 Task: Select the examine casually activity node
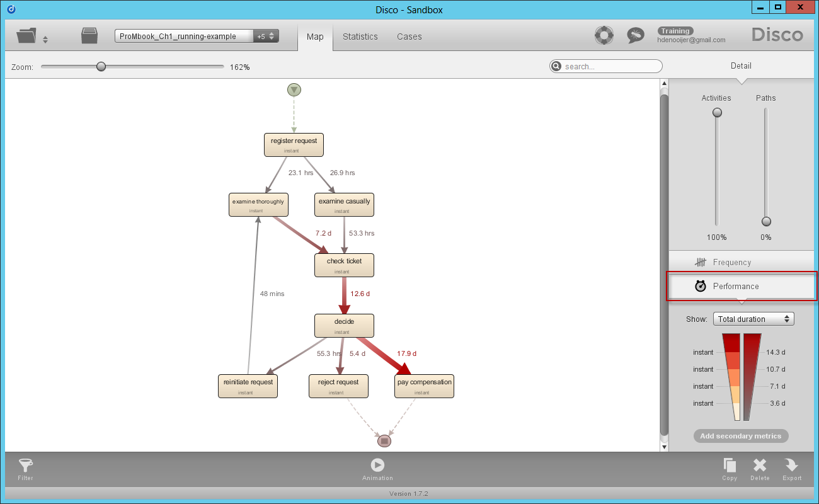pyautogui.click(x=344, y=205)
